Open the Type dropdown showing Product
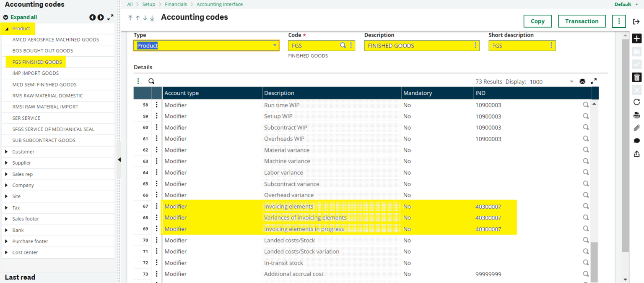The height and width of the screenshot is (283, 644). tap(275, 45)
